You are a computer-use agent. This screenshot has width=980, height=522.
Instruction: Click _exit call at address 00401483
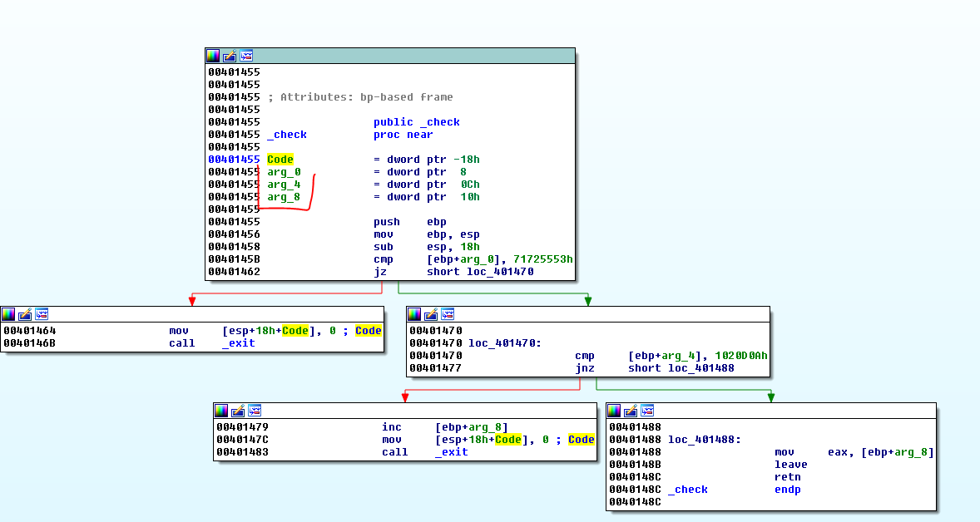coord(451,452)
